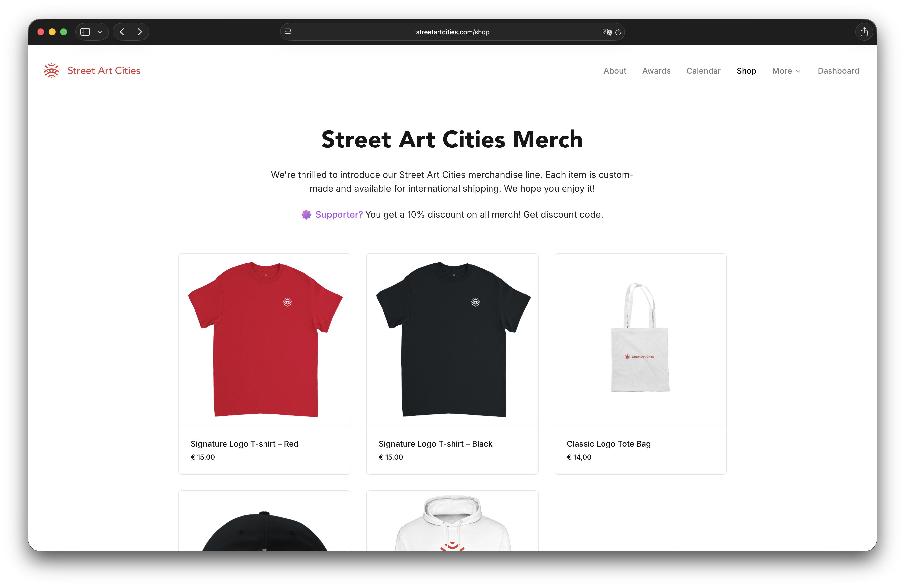Focus the streetartcities.com/shop address field
The height and width of the screenshot is (588, 905).
[x=452, y=32]
